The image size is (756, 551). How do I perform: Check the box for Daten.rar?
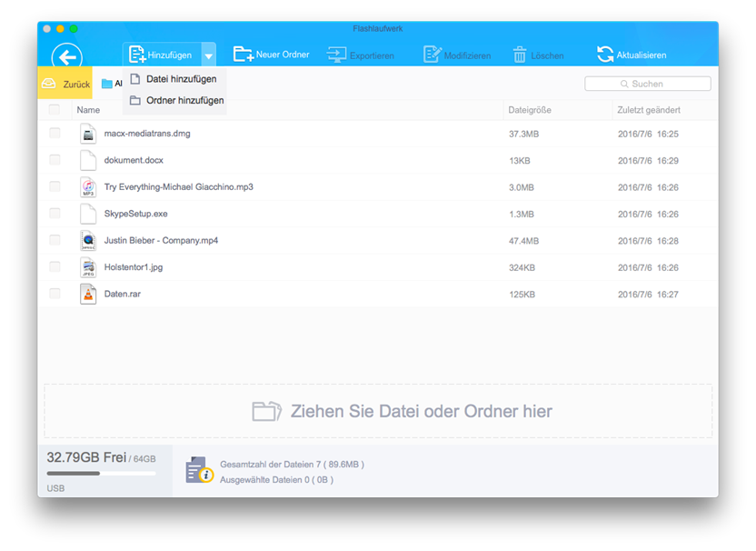pyautogui.click(x=55, y=294)
